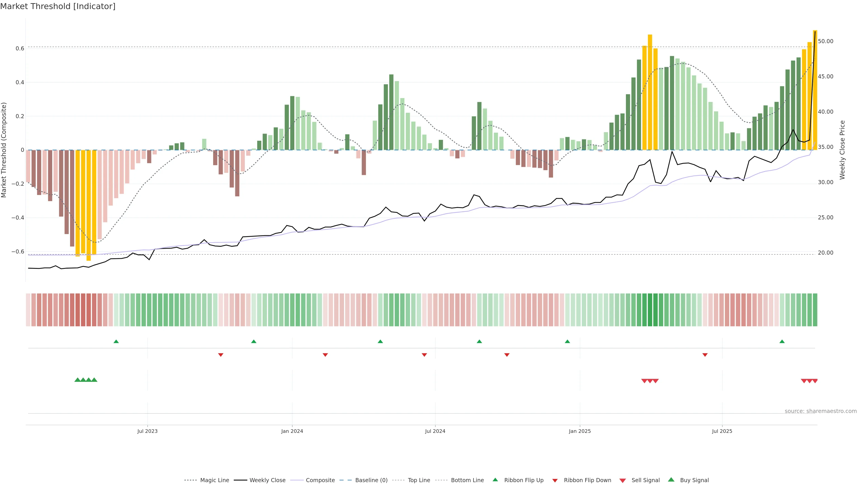868x488 pixels.
Task: Click the last Ribbon Flip Up marker after Jul 2025
Action: click(x=782, y=342)
